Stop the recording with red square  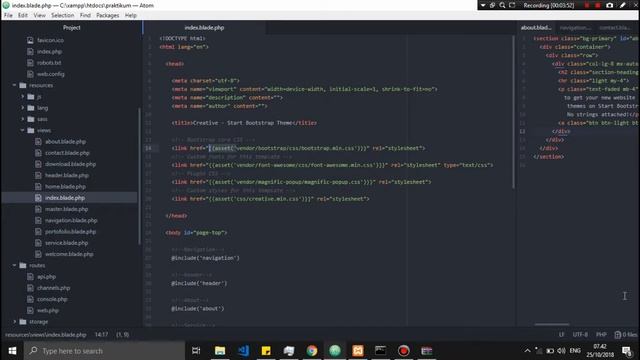(598, 5)
